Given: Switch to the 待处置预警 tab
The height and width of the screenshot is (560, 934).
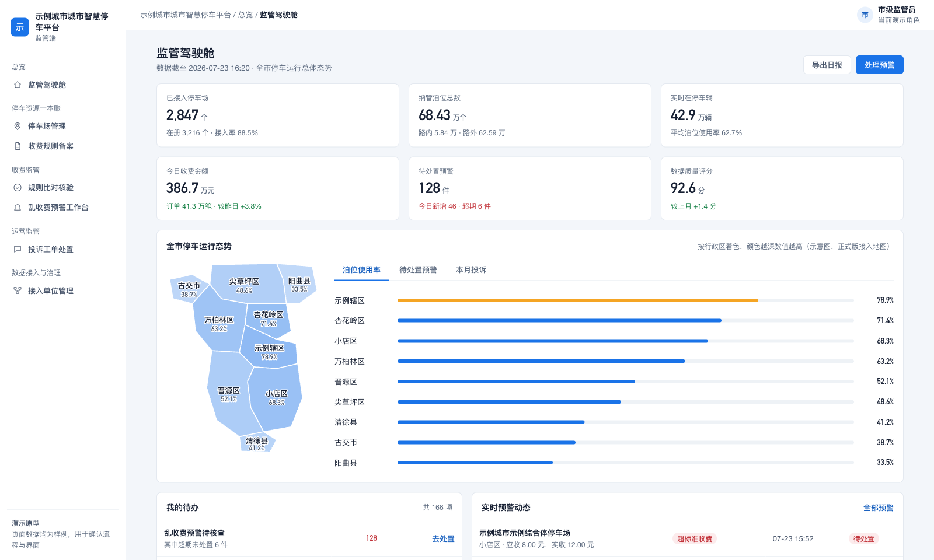Looking at the screenshot, I should click(x=418, y=269).
